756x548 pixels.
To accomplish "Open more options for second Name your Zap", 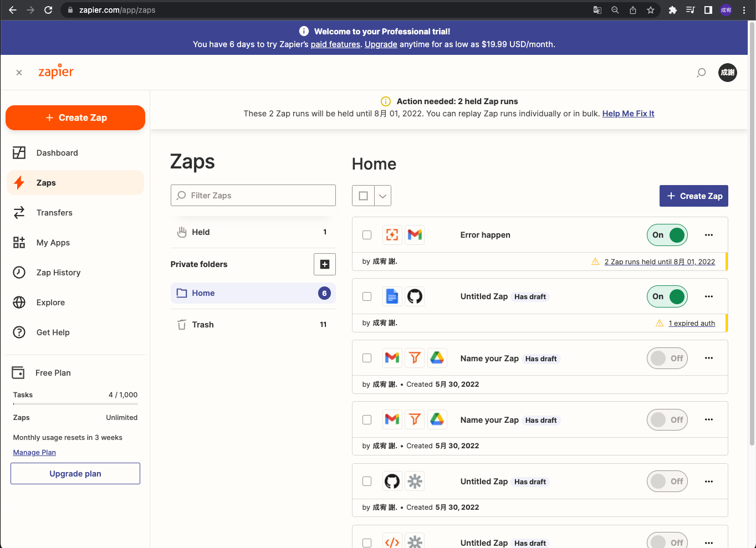I will 709,419.
